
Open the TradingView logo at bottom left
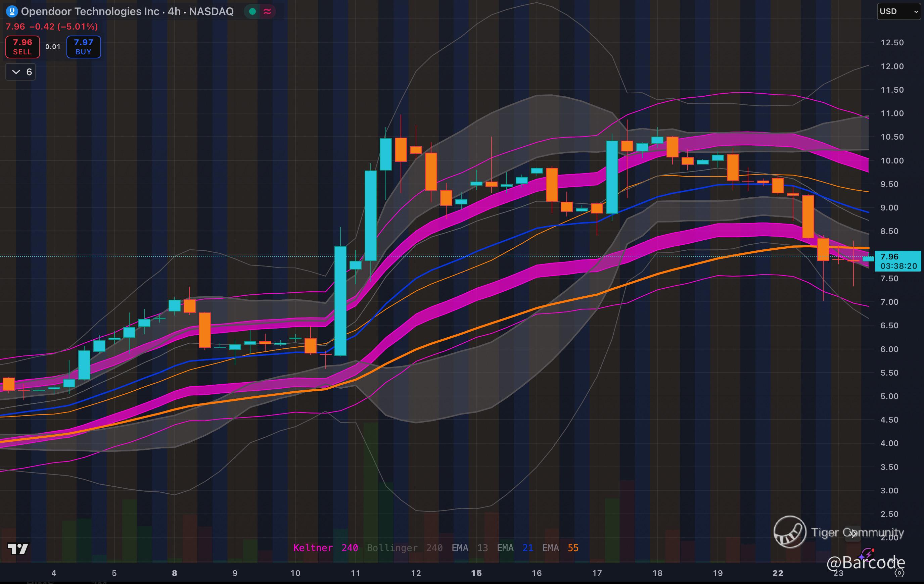[x=18, y=549]
